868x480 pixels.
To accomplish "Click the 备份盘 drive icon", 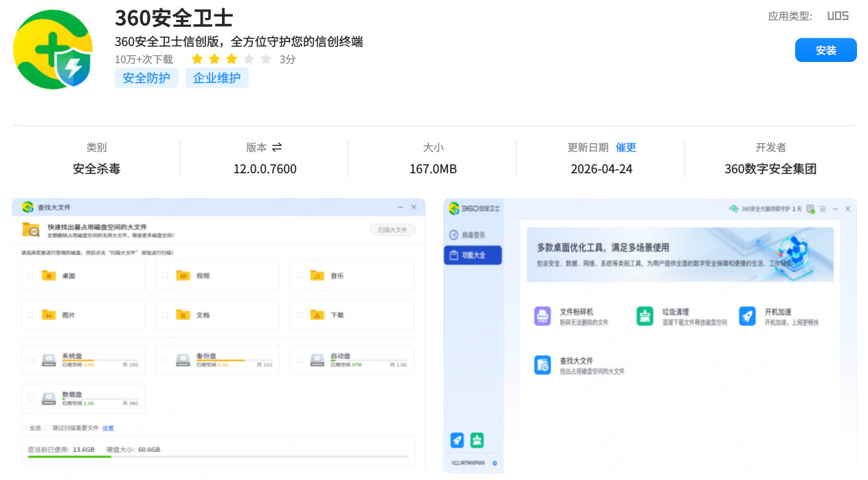I will pyautogui.click(x=182, y=360).
